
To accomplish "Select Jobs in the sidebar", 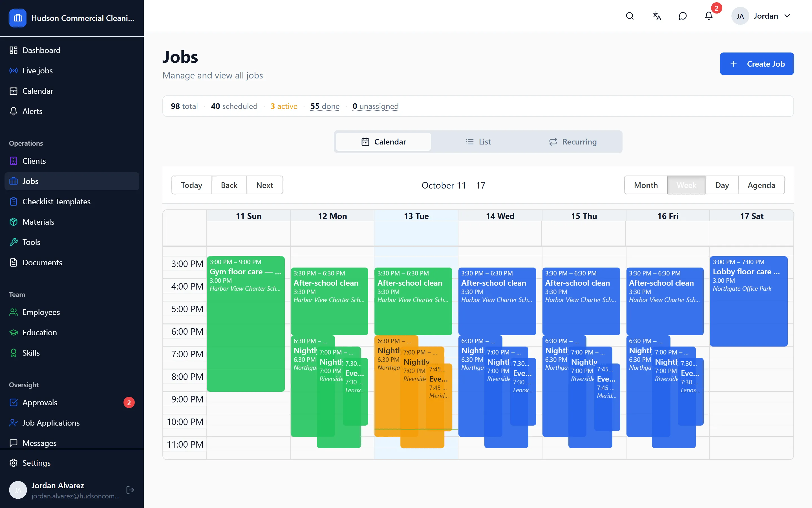I will point(72,181).
